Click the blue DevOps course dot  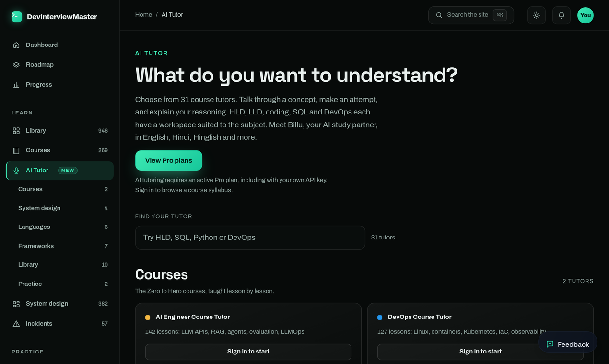pyautogui.click(x=380, y=318)
